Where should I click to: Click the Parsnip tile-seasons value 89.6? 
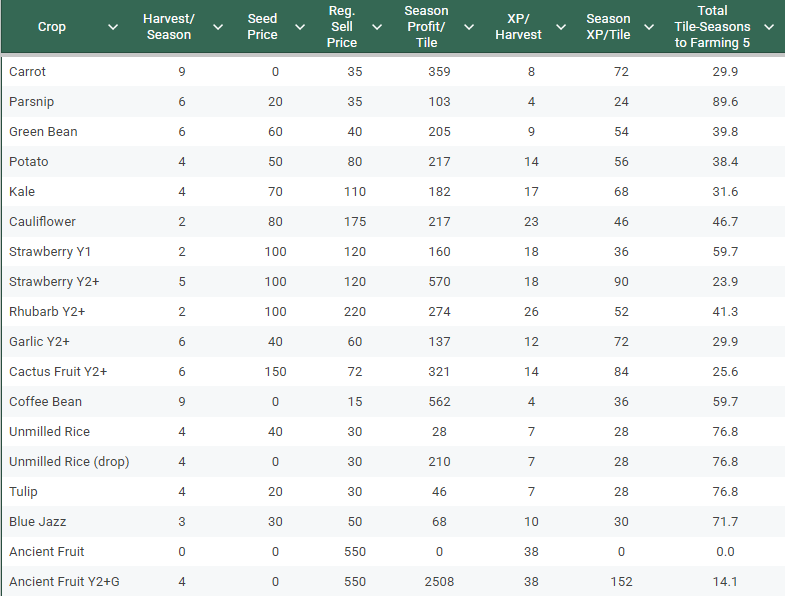pyautogui.click(x=725, y=102)
